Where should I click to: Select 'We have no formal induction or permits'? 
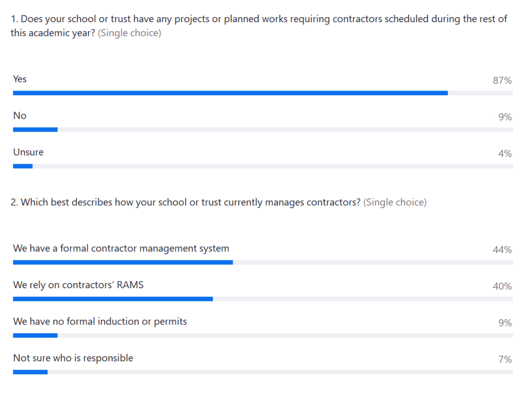[100, 321]
